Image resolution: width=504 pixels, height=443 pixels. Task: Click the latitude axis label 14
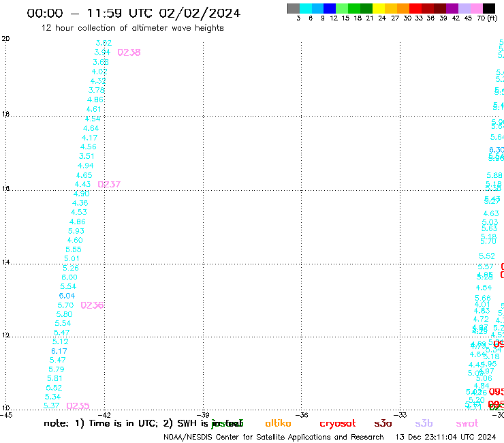coord(5,262)
